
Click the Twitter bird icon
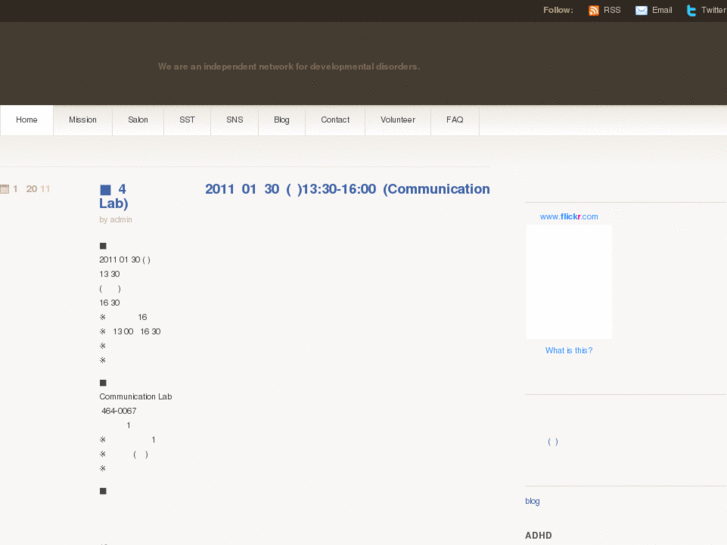coord(691,10)
